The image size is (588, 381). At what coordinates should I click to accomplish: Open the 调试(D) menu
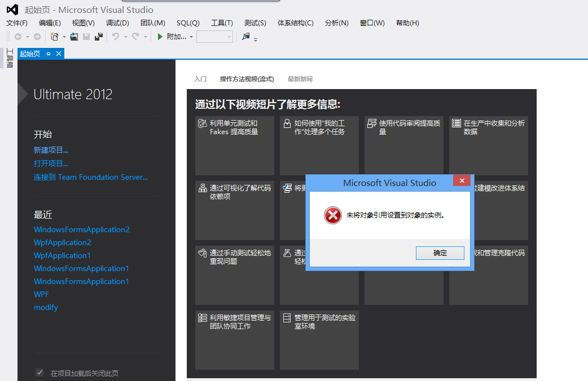(x=117, y=23)
